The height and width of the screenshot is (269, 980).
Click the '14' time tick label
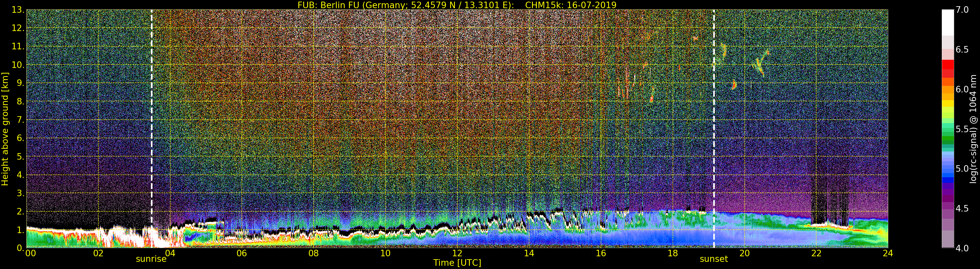(x=529, y=253)
